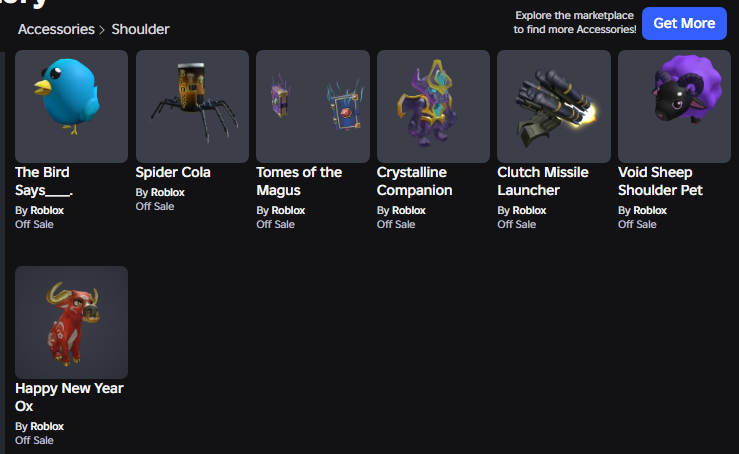
Task: Visit Roblox creator under Happy New Year Ox
Action: (47, 426)
